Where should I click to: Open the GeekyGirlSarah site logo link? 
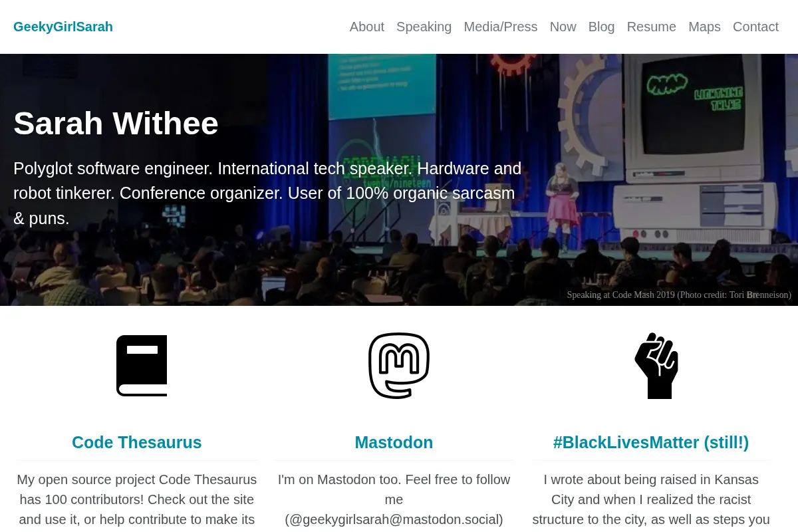click(x=63, y=27)
